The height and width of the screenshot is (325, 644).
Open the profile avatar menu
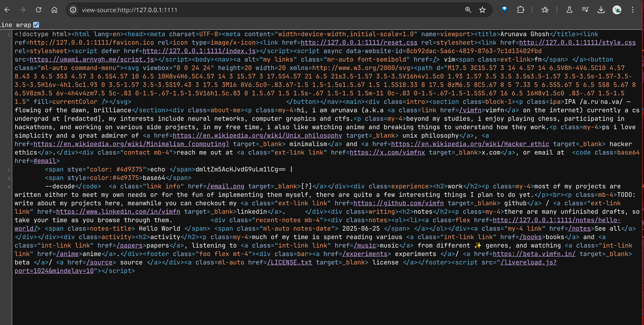tap(617, 10)
